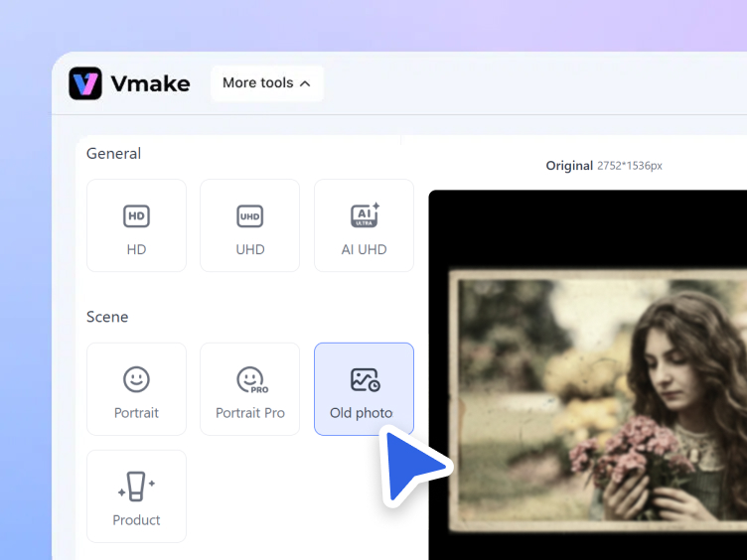Click the Vmake logo icon
Image resolution: width=747 pixels, height=560 pixels.
pos(85,83)
